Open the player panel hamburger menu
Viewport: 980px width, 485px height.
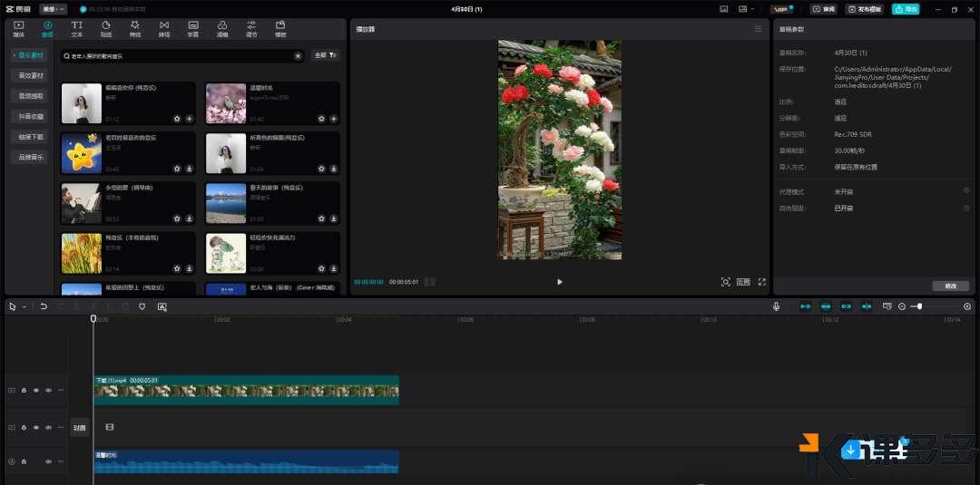pyautogui.click(x=758, y=29)
